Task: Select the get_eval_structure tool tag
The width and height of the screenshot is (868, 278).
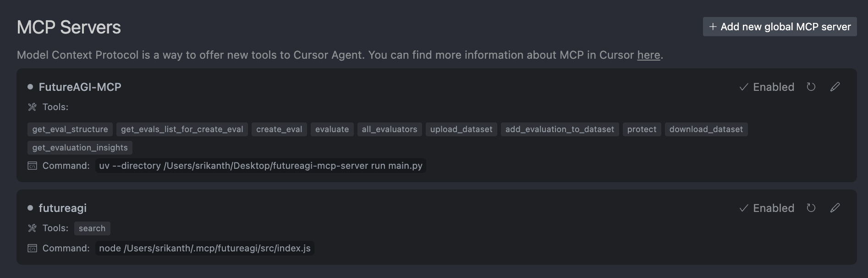Action: 70,129
